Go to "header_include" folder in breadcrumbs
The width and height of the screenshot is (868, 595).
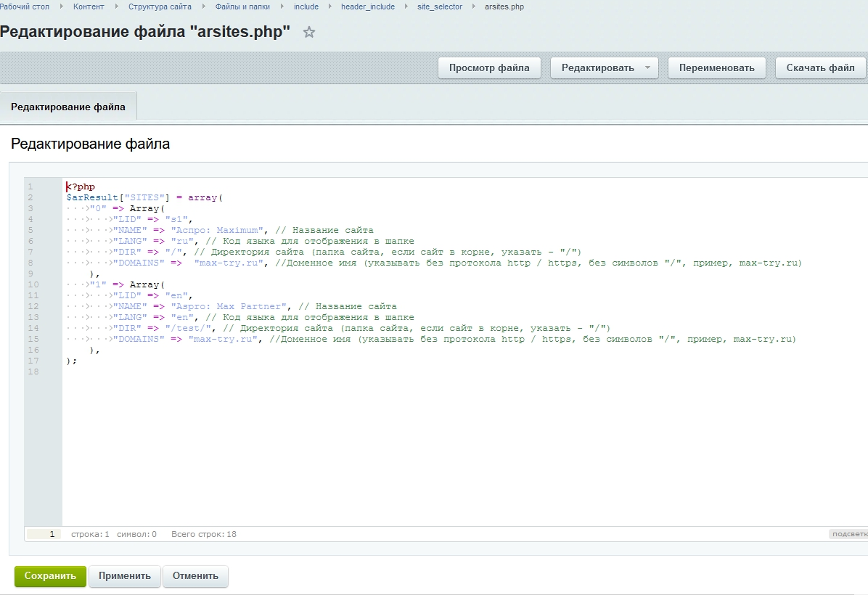(x=368, y=7)
